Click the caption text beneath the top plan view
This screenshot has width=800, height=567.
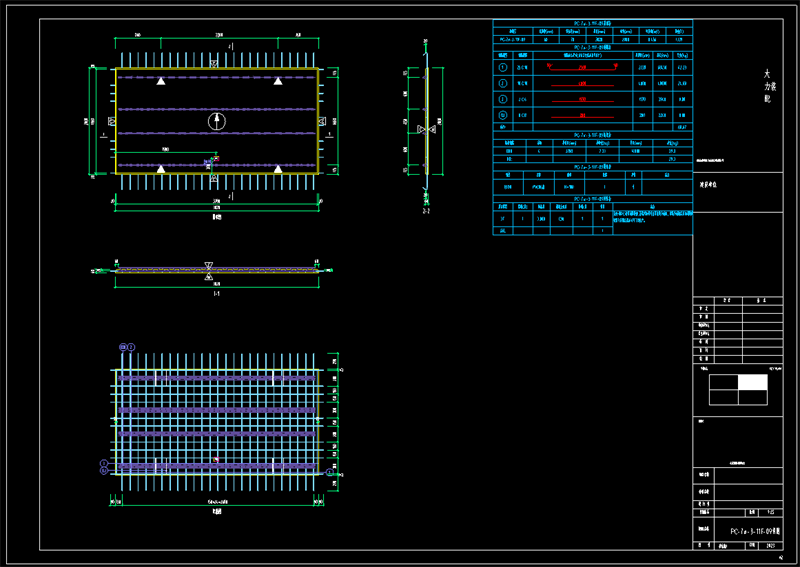pos(216,216)
